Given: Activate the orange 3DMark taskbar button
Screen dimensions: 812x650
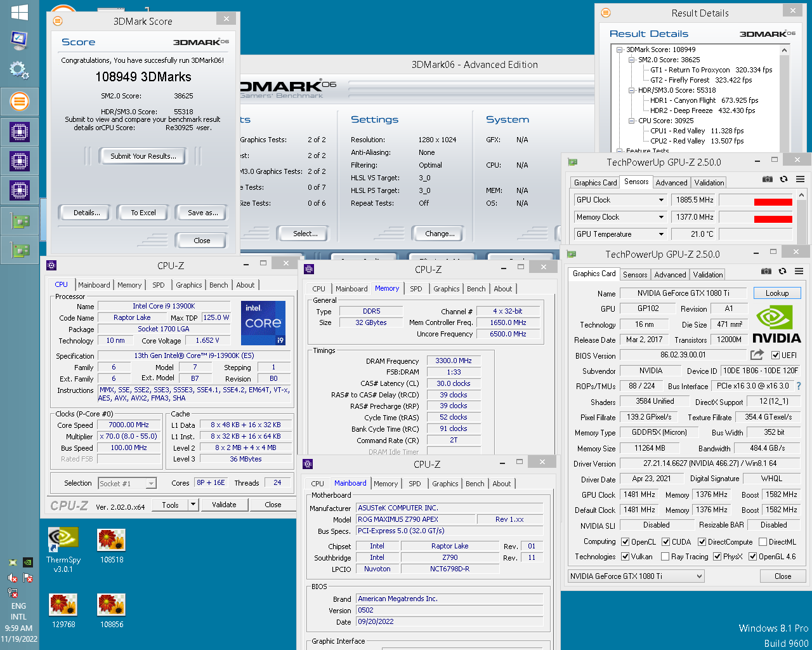Looking at the screenshot, I should pyautogui.click(x=19, y=102).
